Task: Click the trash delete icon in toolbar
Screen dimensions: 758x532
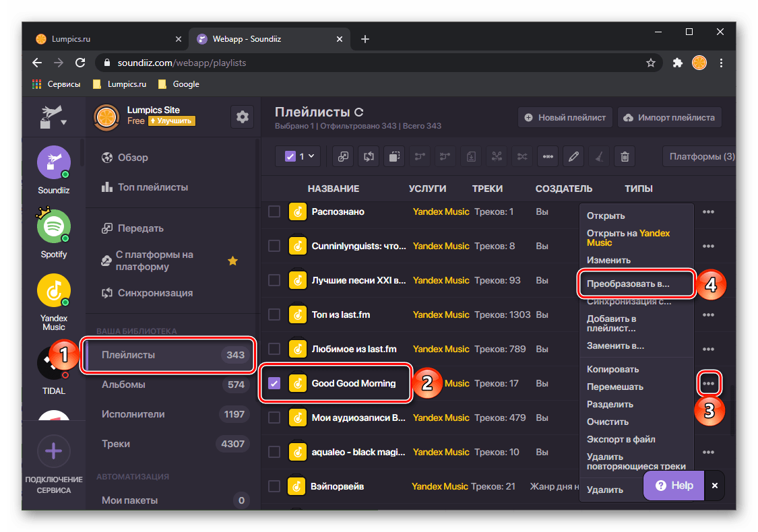Action: [625, 156]
